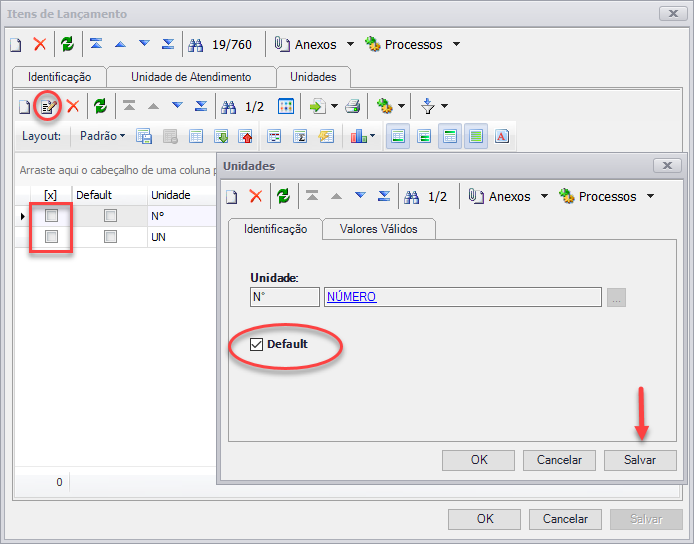Screen dimensions: 694x544
Task: Click OK in the Itens de Lançamento window
Action: point(485,519)
